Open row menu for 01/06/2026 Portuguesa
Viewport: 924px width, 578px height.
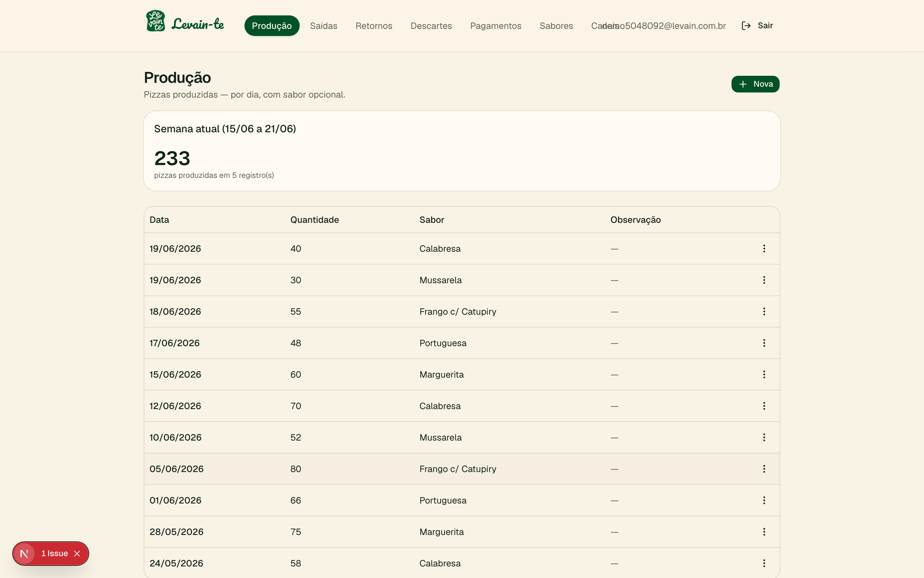[764, 500]
